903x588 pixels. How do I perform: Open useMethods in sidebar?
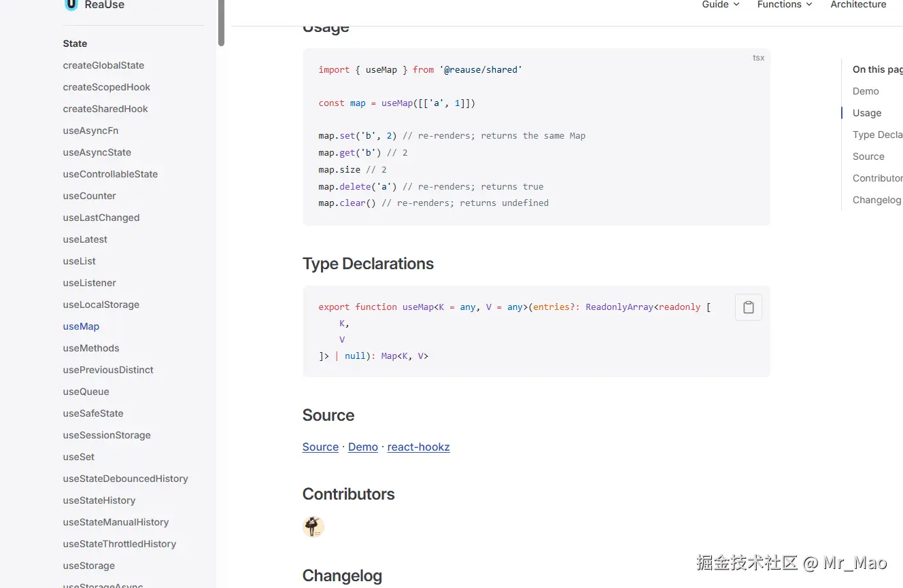pos(91,348)
